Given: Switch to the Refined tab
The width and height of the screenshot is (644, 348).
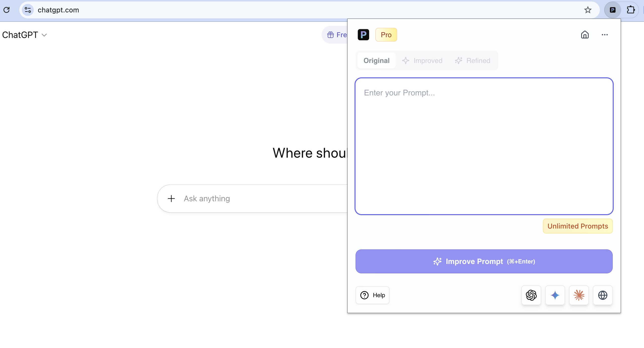Looking at the screenshot, I should coord(472,60).
